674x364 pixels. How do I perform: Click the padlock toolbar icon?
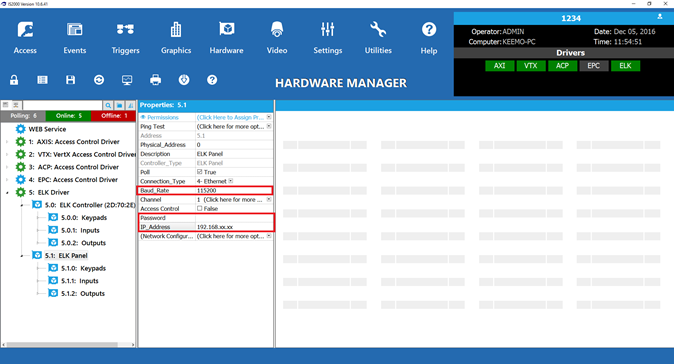point(14,80)
